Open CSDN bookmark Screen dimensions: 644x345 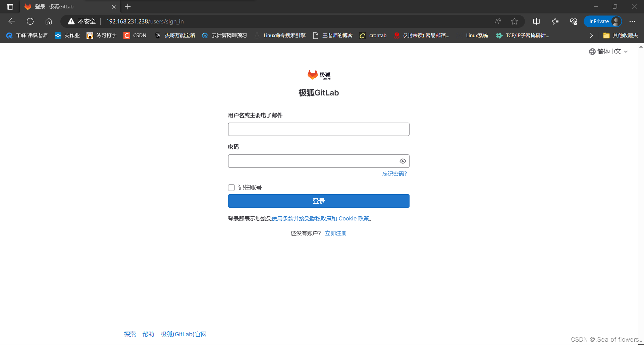(135, 36)
